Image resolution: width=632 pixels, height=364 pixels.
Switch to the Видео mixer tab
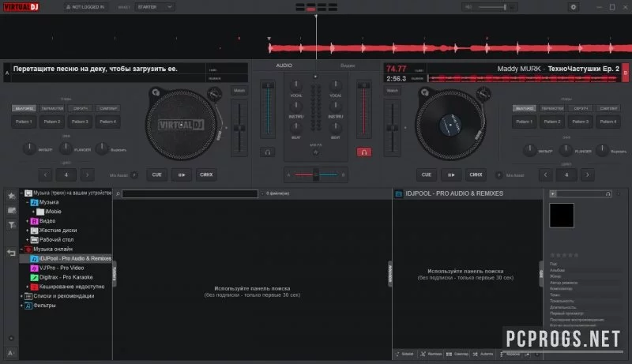coord(348,66)
